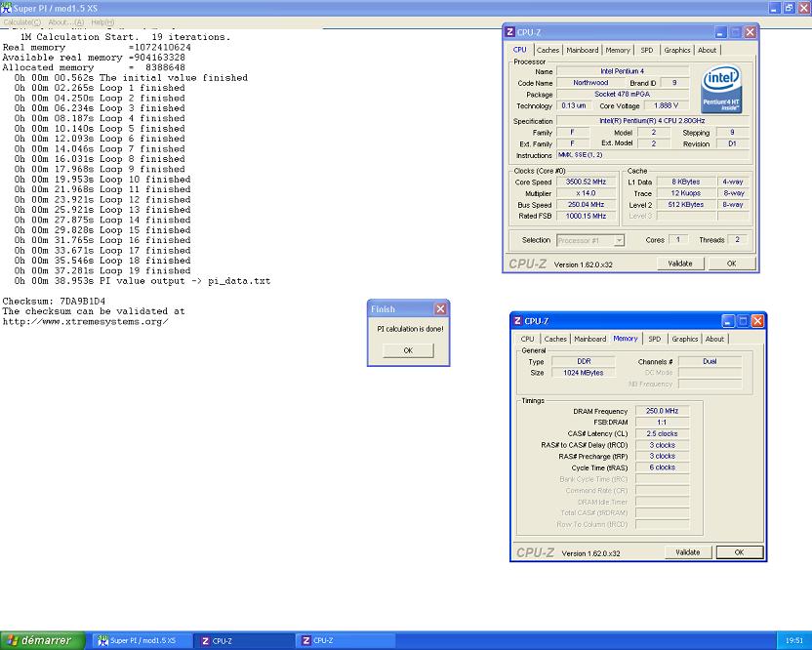
Task: Open About tab in lower CPU-Z window
Action: tap(714, 339)
